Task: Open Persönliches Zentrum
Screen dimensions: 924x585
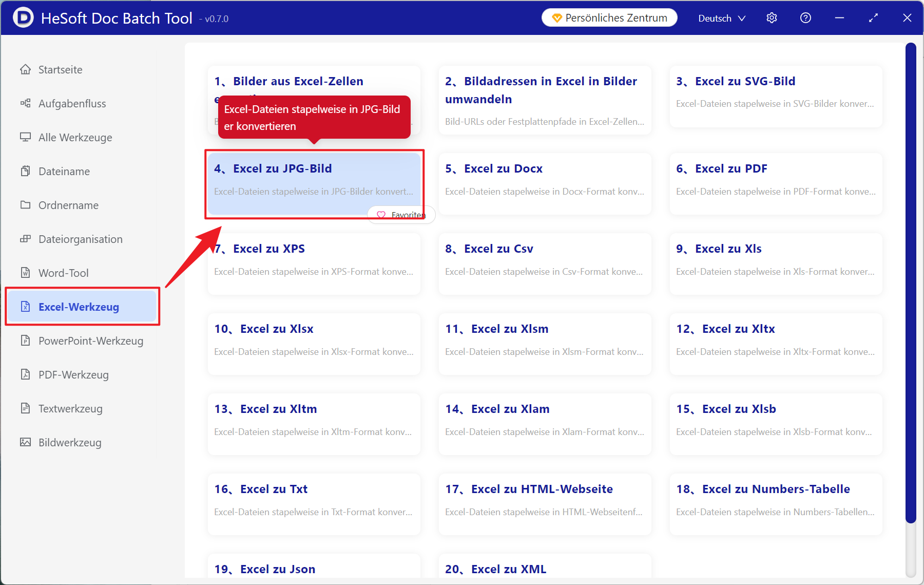Action: coord(609,18)
